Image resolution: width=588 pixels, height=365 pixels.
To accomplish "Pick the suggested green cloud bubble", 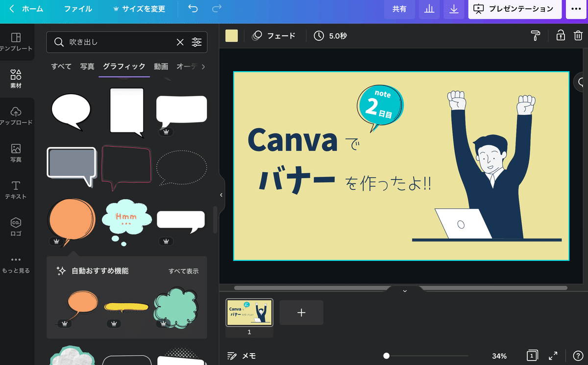I will (x=176, y=307).
